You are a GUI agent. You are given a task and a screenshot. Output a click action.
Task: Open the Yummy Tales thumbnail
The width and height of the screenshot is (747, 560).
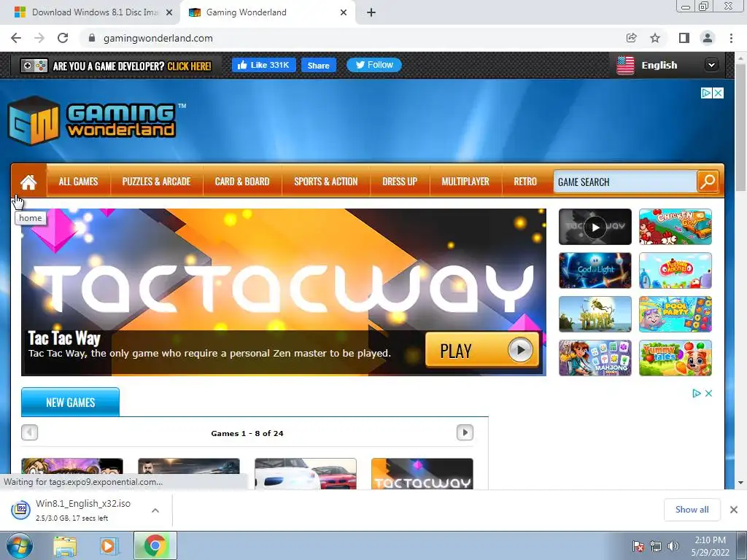tap(675, 358)
